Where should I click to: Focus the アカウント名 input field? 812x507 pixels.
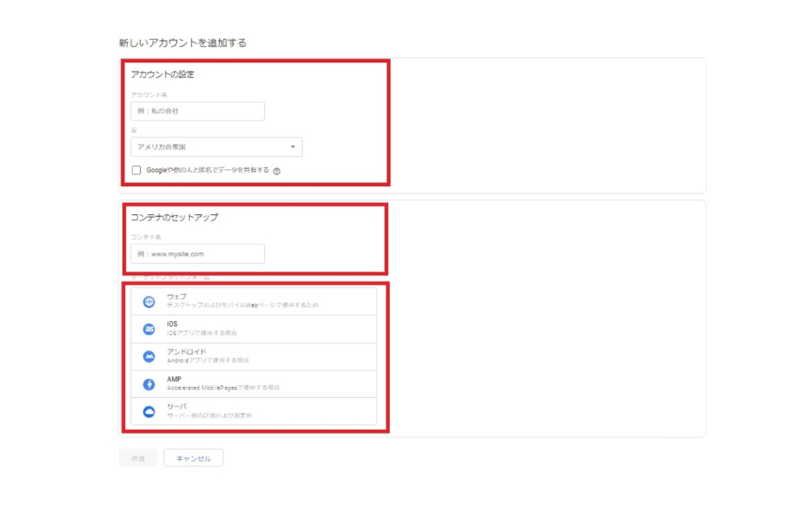[x=197, y=111]
